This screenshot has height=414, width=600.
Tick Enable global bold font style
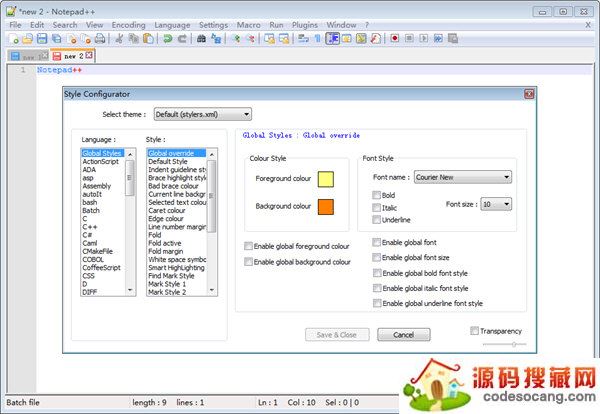click(377, 273)
